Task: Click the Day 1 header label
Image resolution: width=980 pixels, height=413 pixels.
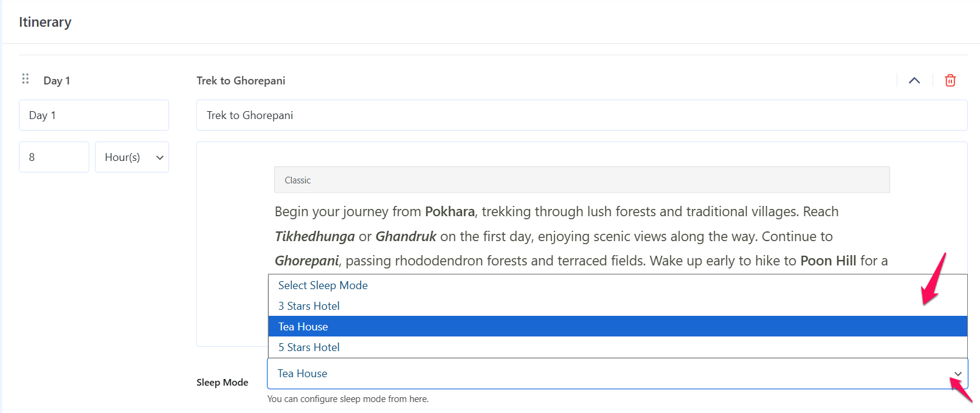Action: point(57,81)
